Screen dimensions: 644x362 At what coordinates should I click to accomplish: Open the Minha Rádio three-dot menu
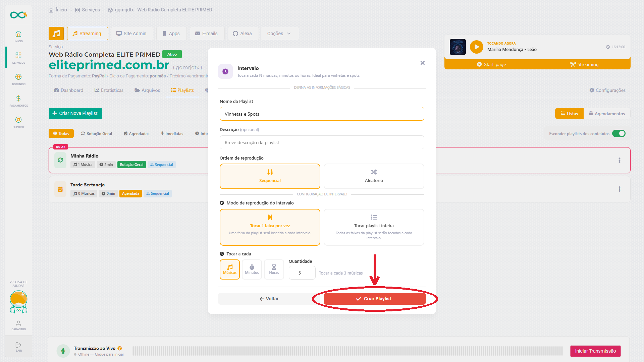[620, 160]
